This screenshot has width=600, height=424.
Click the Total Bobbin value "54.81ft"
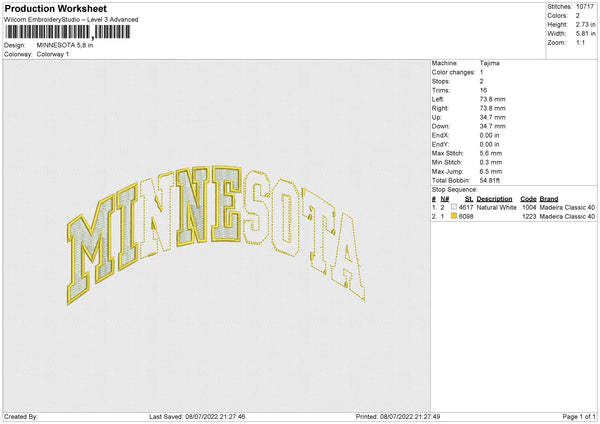pos(491,180)
